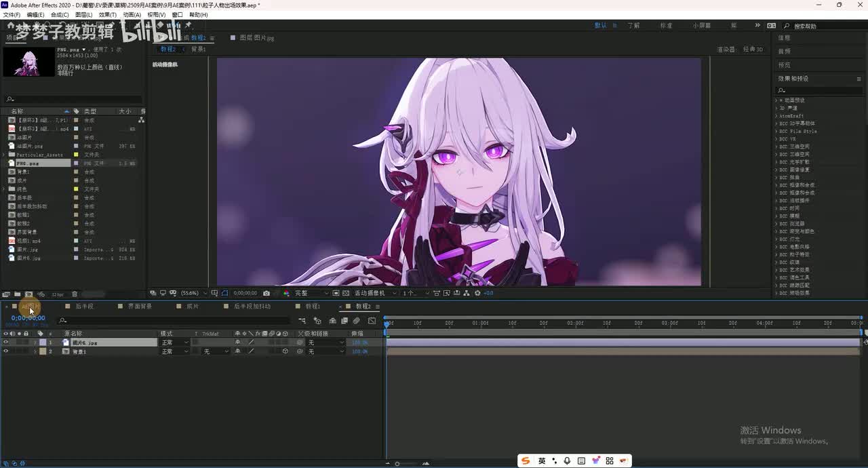The width and height of the screenshot is (868, 468).
Task: Click microphone voice input in IME bar
Action: tap(568, 461)
